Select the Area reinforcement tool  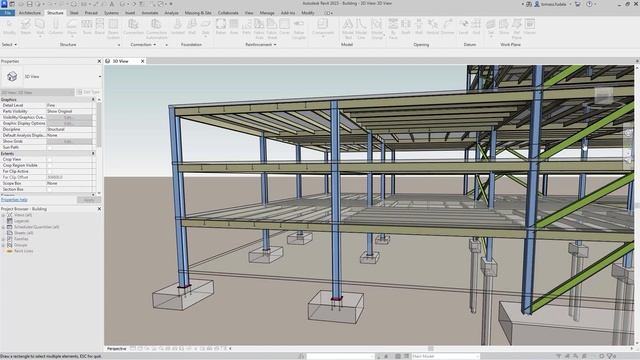(234, 27)
